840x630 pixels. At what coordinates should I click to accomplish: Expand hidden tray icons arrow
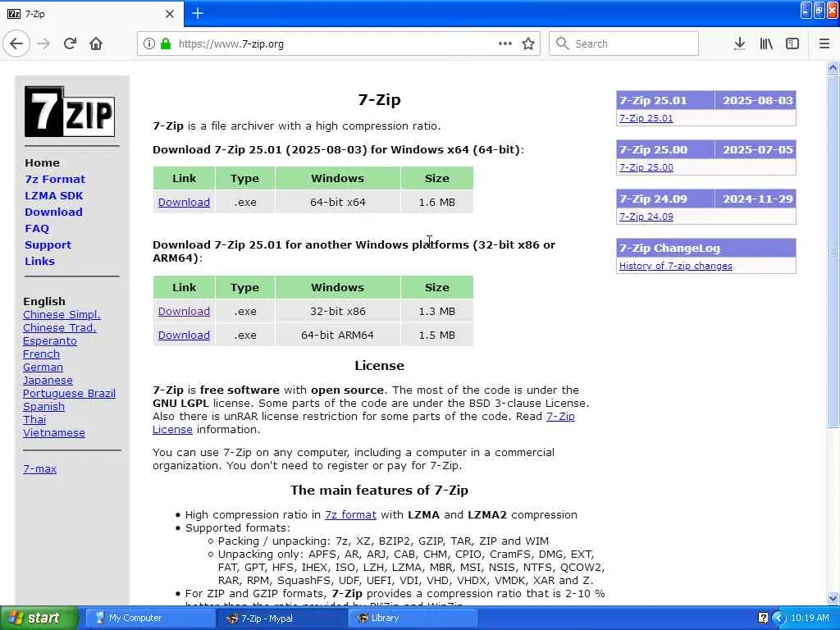pyautogui.click(x=778, y=619)
